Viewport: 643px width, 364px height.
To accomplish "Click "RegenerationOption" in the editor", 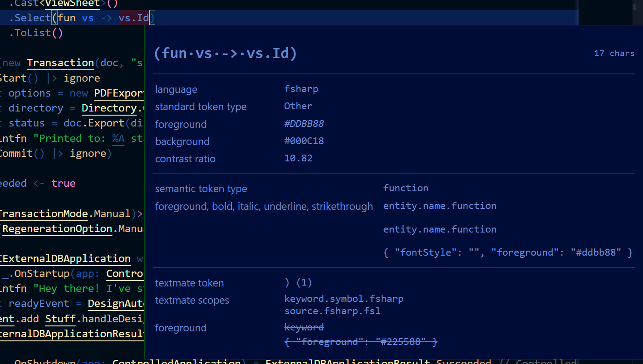I will [57, 228].
